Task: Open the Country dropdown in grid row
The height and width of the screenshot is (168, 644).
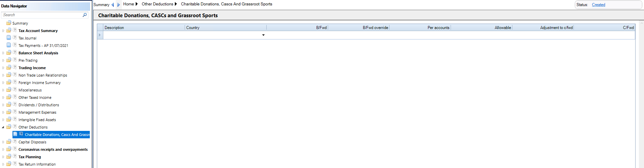Action: (x=263, y=35)
